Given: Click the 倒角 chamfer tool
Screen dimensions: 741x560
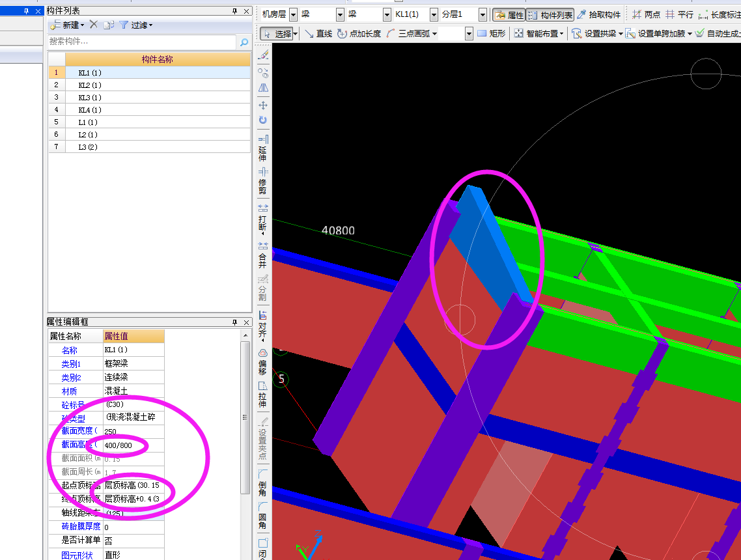Looking at the screenshot, I should 263,483.
